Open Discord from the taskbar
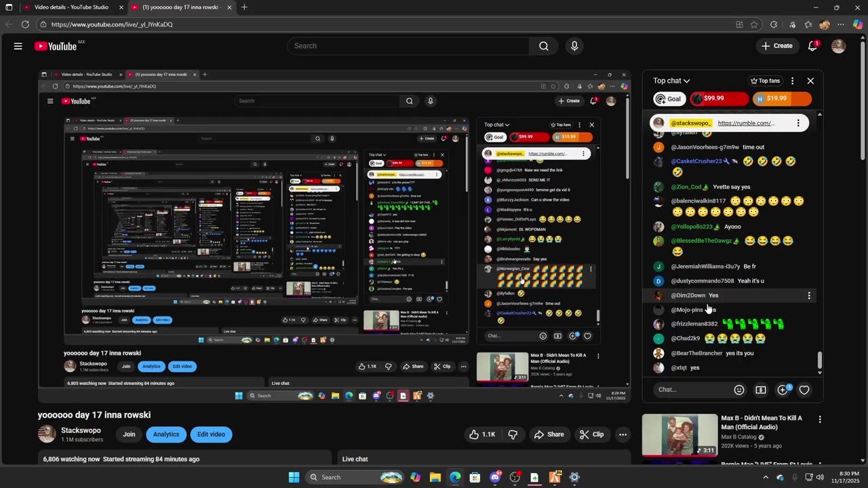Viewport: 868px width, 488px height. click(x=495, y=477)
